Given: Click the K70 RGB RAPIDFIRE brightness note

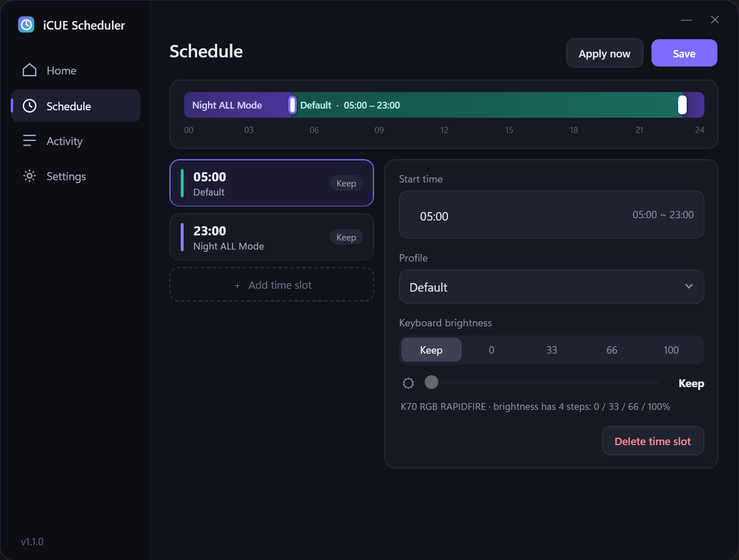Looking at the screenshot, I should point(535,406).
